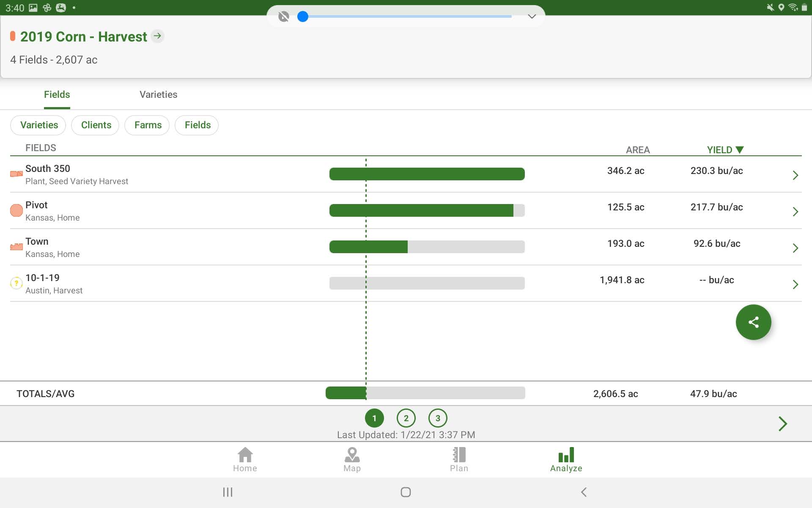Viewport: 812px width, 508px height.
Task: Tap the South 350 yield bar
Action: pos(427,174)
